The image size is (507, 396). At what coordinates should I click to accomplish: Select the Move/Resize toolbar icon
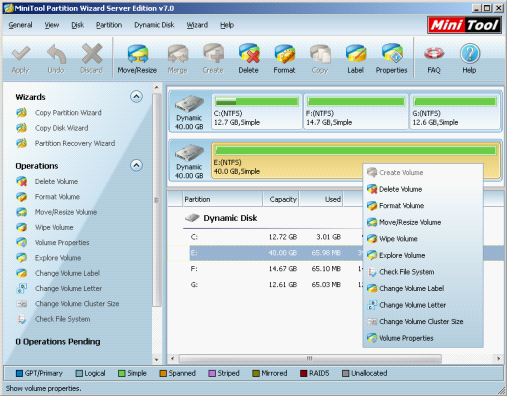(137, 54)
